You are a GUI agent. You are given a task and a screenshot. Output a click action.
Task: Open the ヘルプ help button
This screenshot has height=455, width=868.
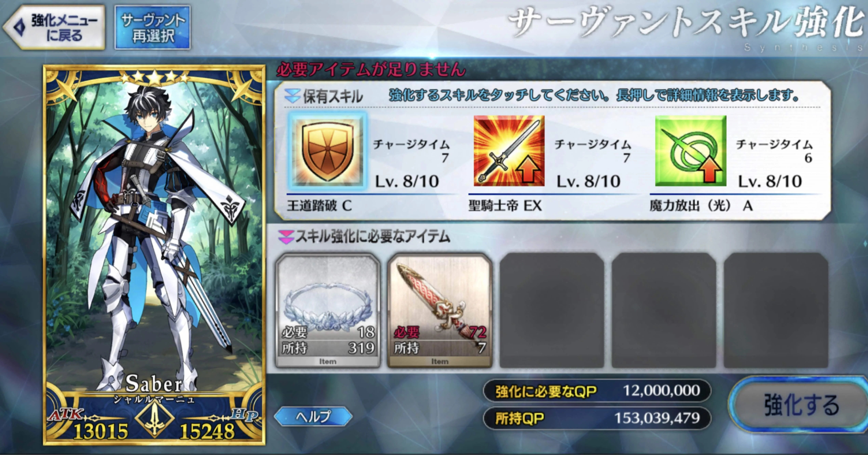coord(313,417)
